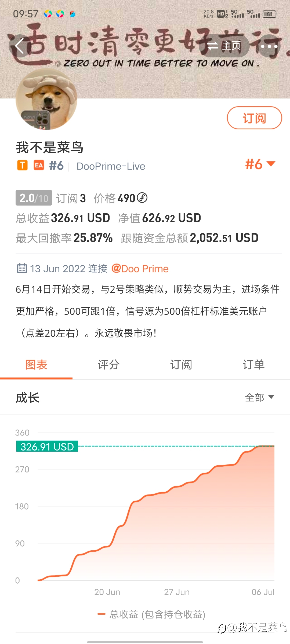
Task: Click the 326.91 USD chart value marker
Action: [x=47, y=447]
